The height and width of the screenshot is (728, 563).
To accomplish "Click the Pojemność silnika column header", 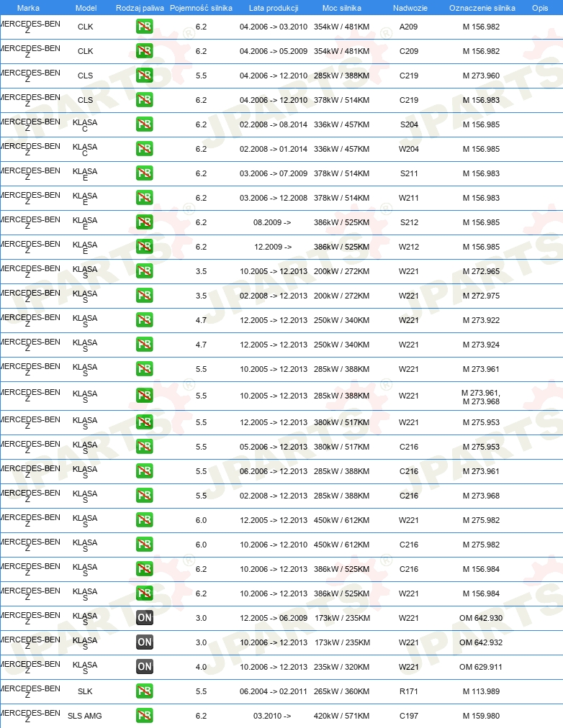I will tap(201, 8).
